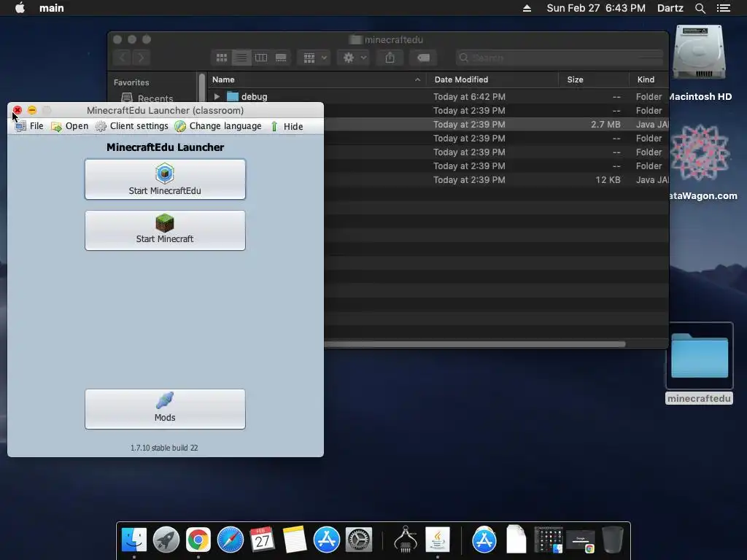Open the Apple menu
This screenshot has width=747, height=560.
click(20, 8)
